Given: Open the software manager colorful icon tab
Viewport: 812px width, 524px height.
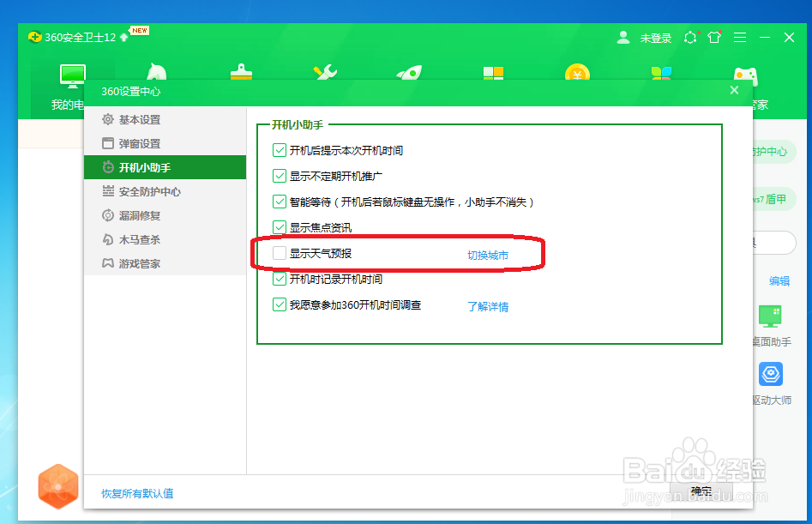Looking at the screenshot, I should (x=661, y=73).
